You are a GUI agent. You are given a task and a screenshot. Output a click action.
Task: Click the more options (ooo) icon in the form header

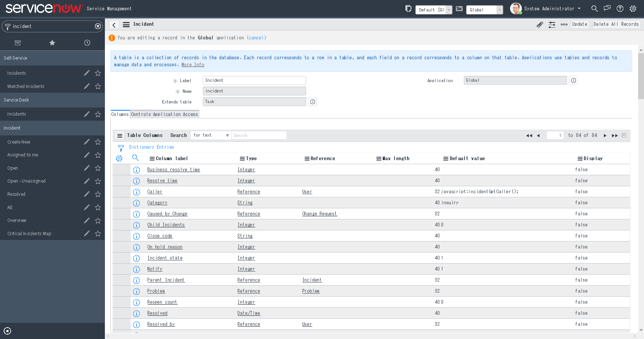coord(564,24)
